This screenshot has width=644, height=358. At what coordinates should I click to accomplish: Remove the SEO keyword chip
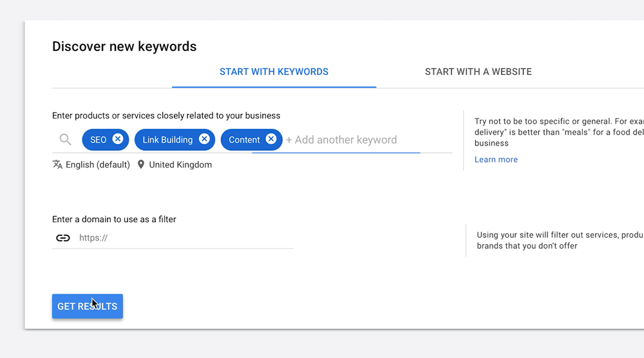click(x=118, y=139)
